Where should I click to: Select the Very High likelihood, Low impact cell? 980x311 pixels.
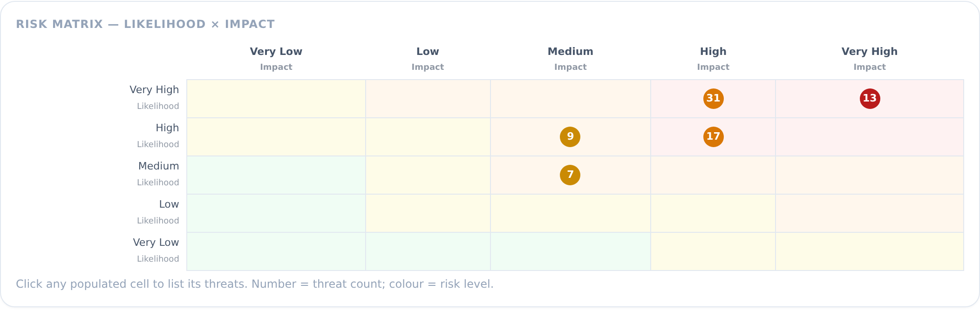tap(428, 99)
